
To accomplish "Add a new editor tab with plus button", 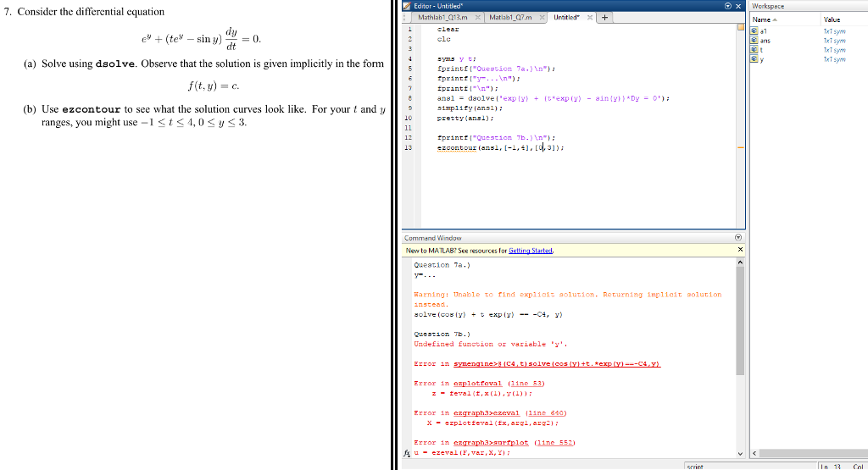I will 604,18.
